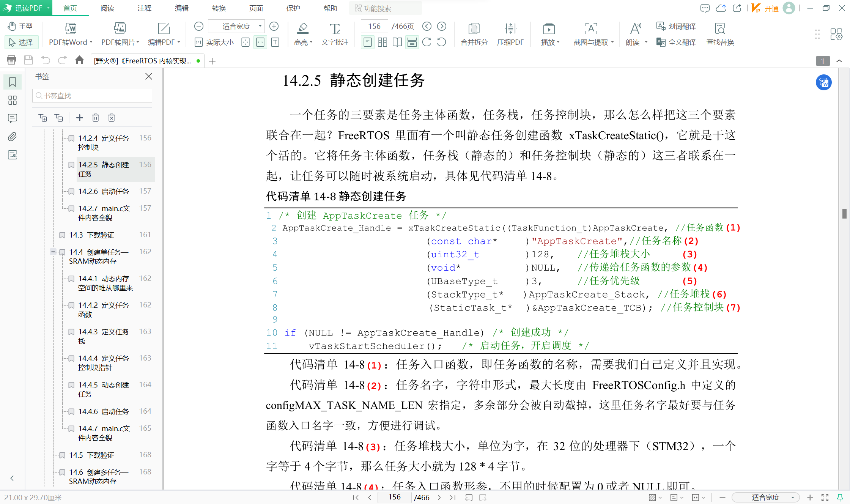Click the bookmark search field
This screenshot has width=850, height=504.
tap(92, 96)
